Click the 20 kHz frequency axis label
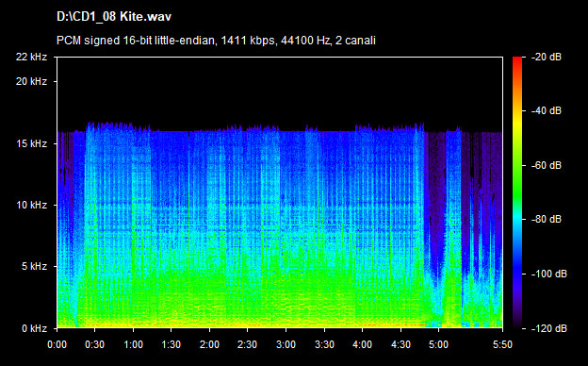 tap(31, 81)
